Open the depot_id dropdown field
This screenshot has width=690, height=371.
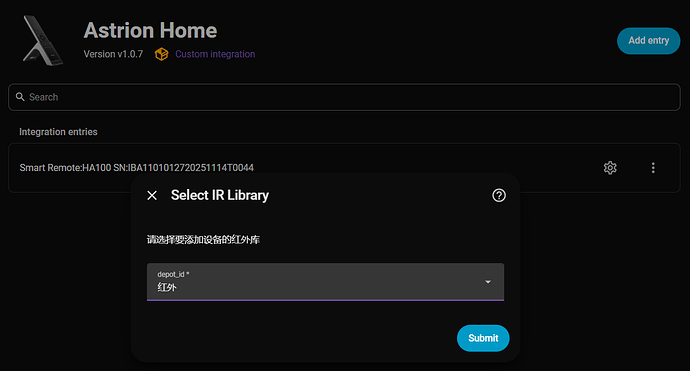[x=325, y=282]
